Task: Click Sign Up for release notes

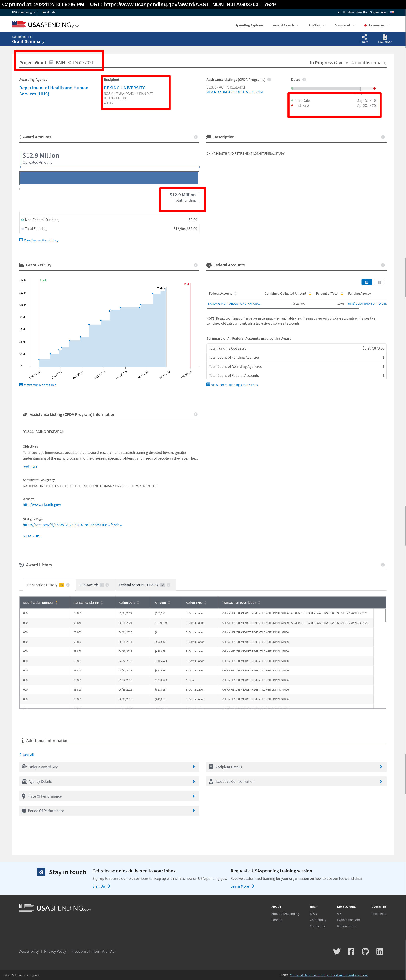Action: 101,886
